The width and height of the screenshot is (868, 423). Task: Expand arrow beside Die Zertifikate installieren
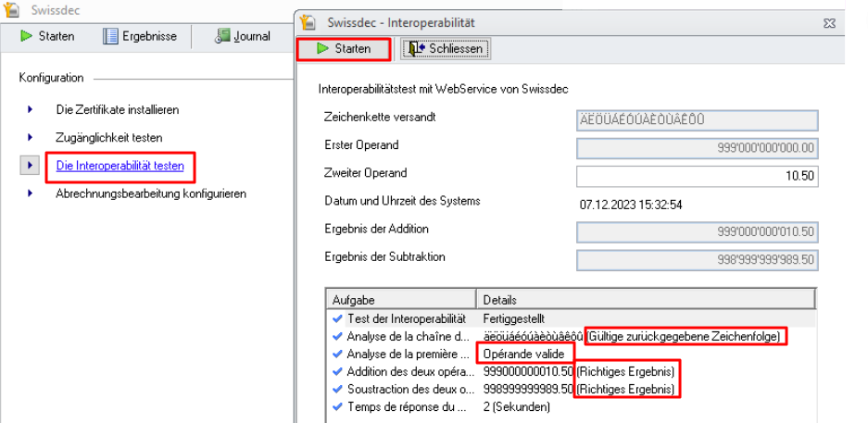(30, 109)
